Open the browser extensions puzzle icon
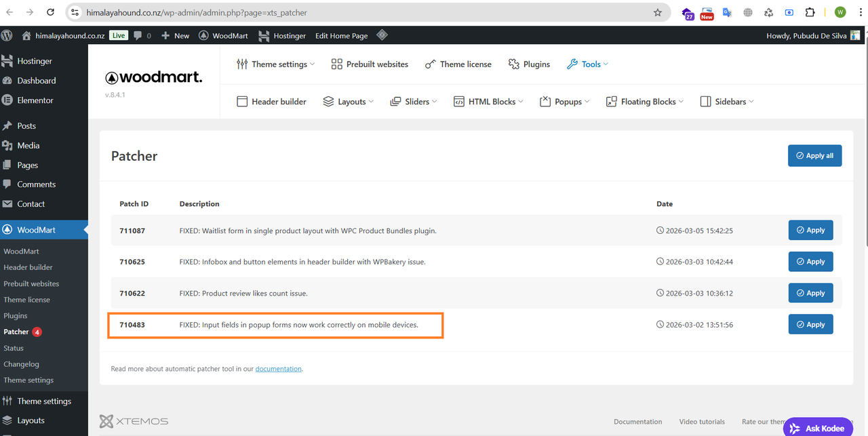868x436 pixels. pos(810,12)
